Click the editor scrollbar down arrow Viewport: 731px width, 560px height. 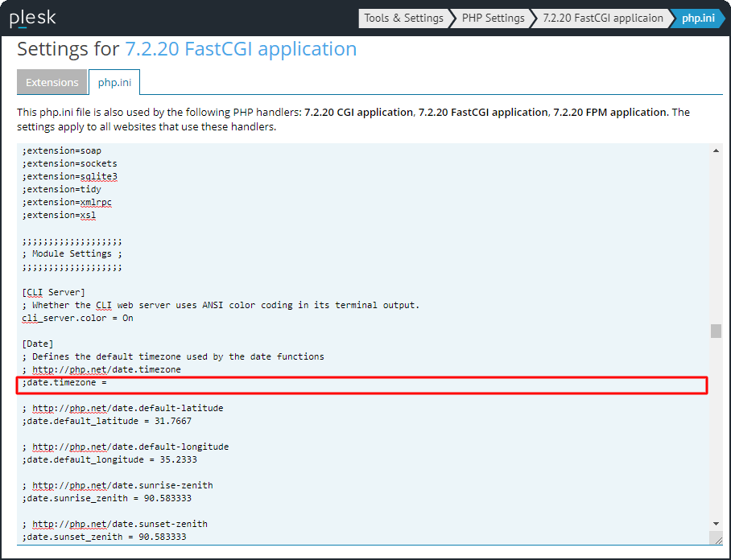click(716, 524)
